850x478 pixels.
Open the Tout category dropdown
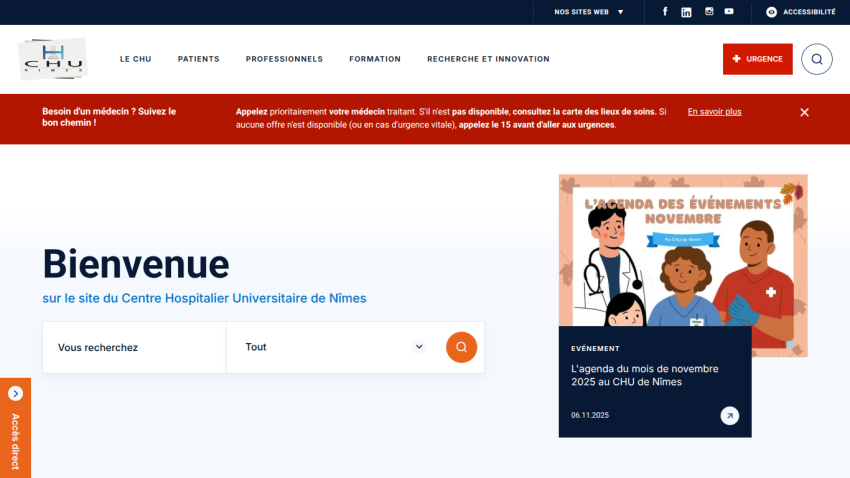point(336,347)
